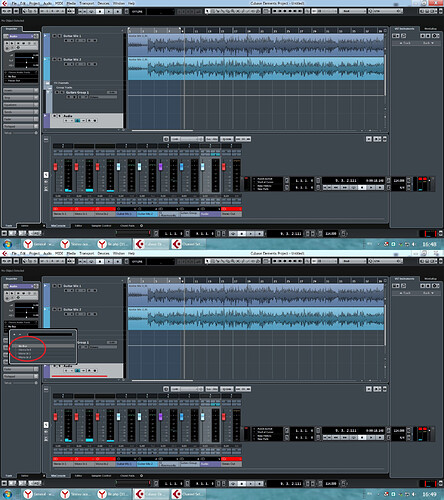This screenshot has height=500, width=444.
Task: Select Guitar Mix 1 channel label, upper mixer
Action: point(126,214)
